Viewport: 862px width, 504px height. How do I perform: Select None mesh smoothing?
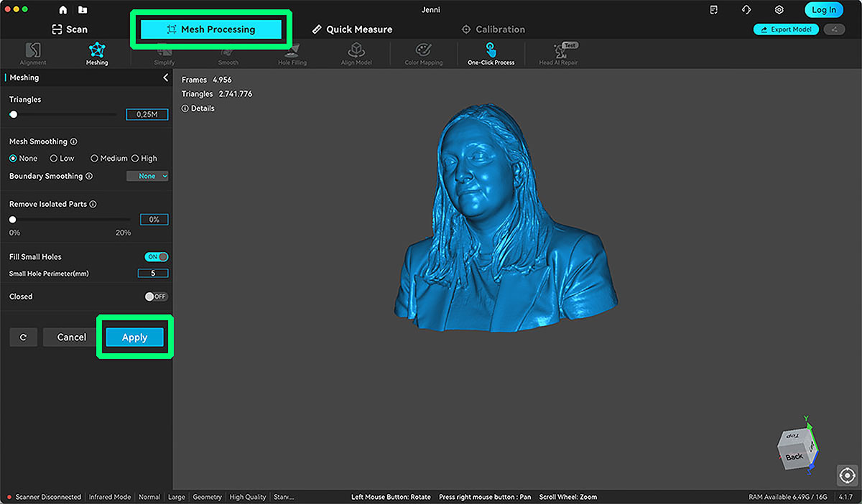click(24, 158)
